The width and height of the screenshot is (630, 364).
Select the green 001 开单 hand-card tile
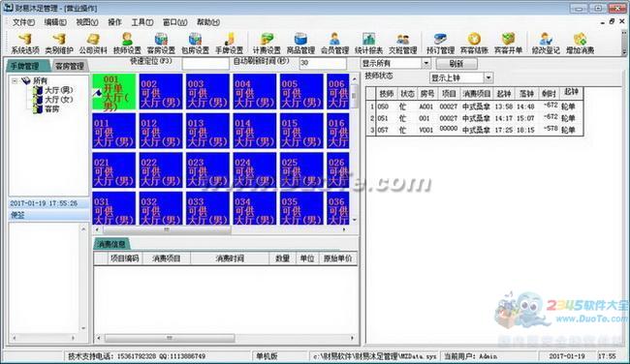click(114, 92)
